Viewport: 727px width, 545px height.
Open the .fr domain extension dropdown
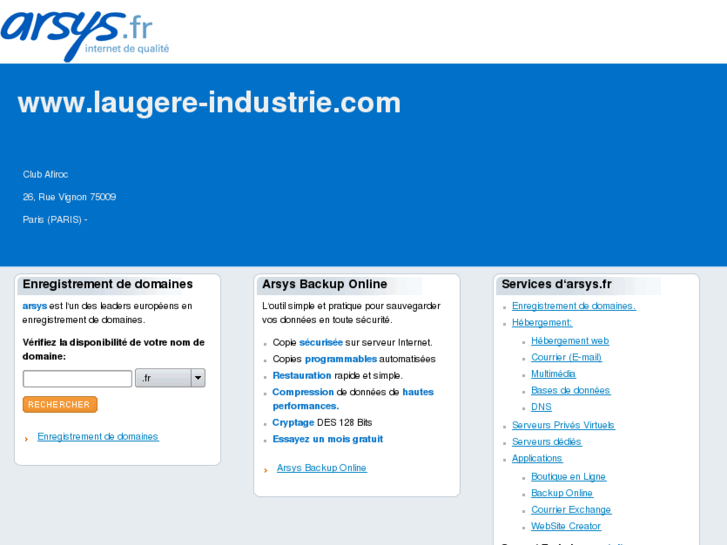coord(170,378)
